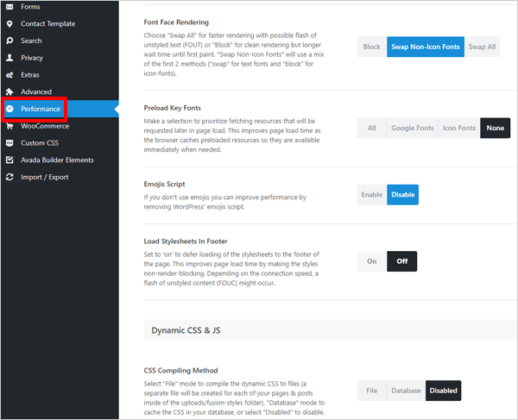Viewport: 518px width, 420px height.
Task: Click the envelope icon beside Forms
Action: pos(9,7)
